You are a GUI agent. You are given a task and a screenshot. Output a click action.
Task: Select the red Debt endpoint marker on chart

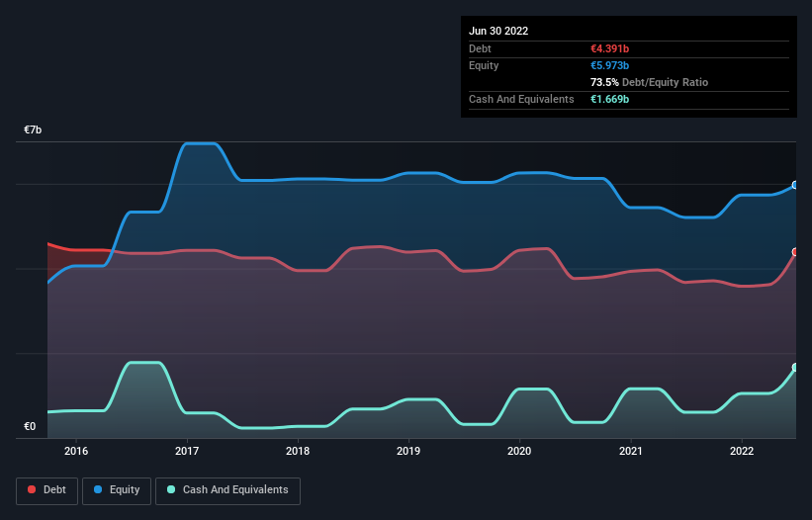coord(795,252)
